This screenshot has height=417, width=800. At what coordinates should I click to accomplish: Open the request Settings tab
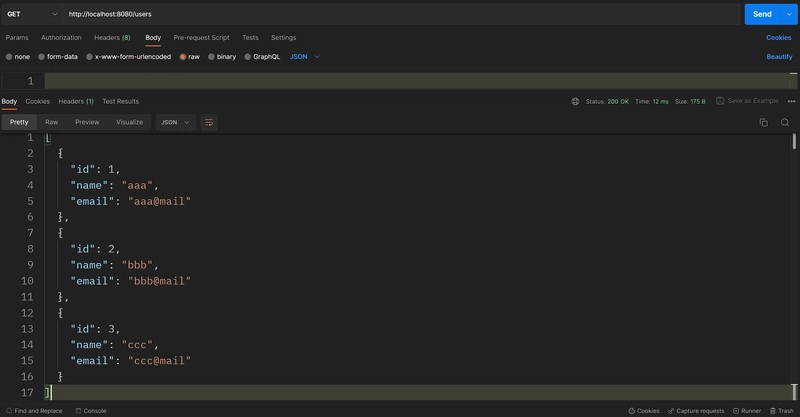coord(284,38)
